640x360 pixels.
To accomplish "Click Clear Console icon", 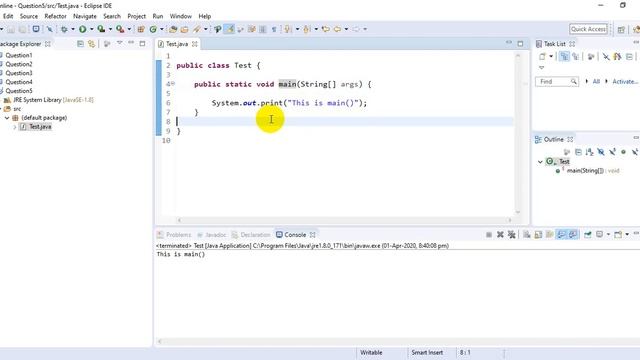I will click(527, 235).
